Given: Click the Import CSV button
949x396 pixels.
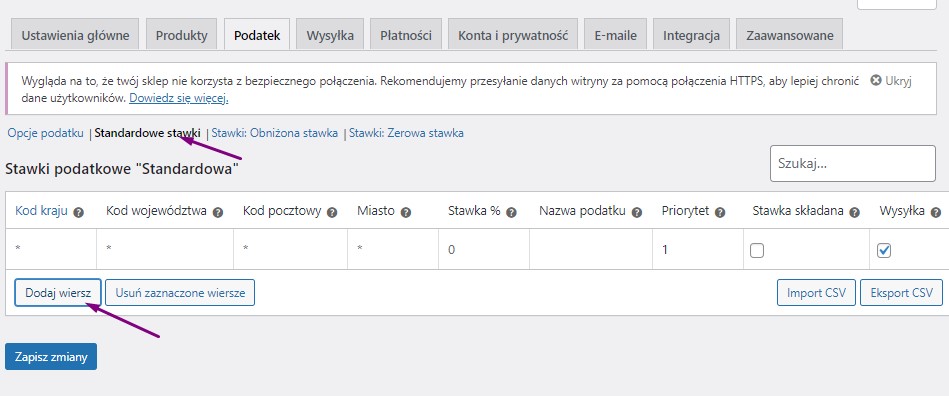Looking at the screenshot, I should (x=816, y=292).
